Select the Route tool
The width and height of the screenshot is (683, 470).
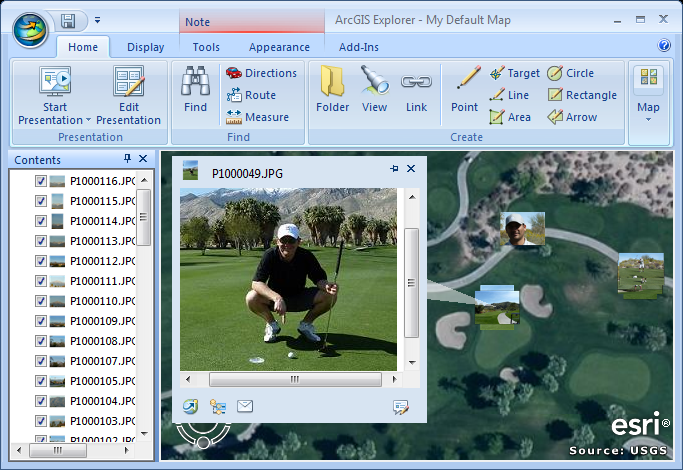point(251,95)
